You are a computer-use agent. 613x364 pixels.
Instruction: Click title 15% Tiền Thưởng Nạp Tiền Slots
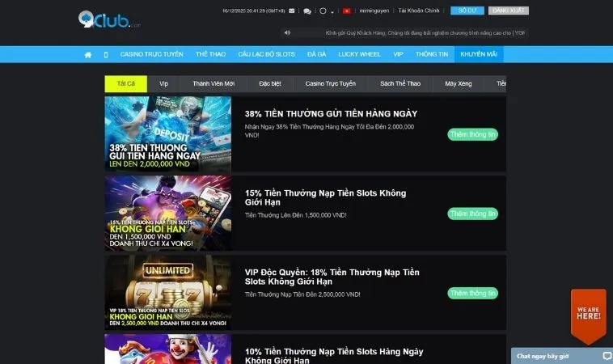pyautogui.click(x=325, y=197)
